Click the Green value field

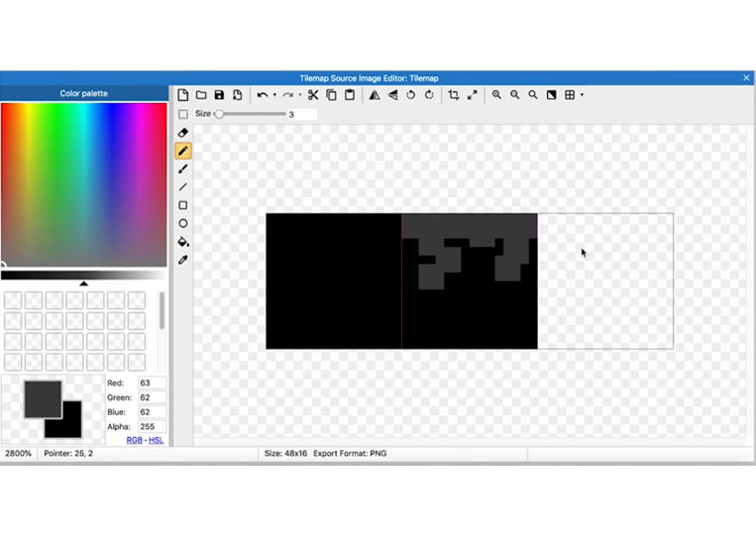click(153, 397)
